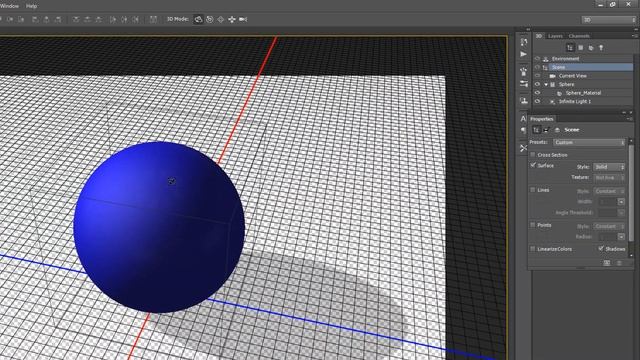The height and width of the screenshot is (360, 640).
Task: Select the Properties panel tab
Action: [542, 119]
